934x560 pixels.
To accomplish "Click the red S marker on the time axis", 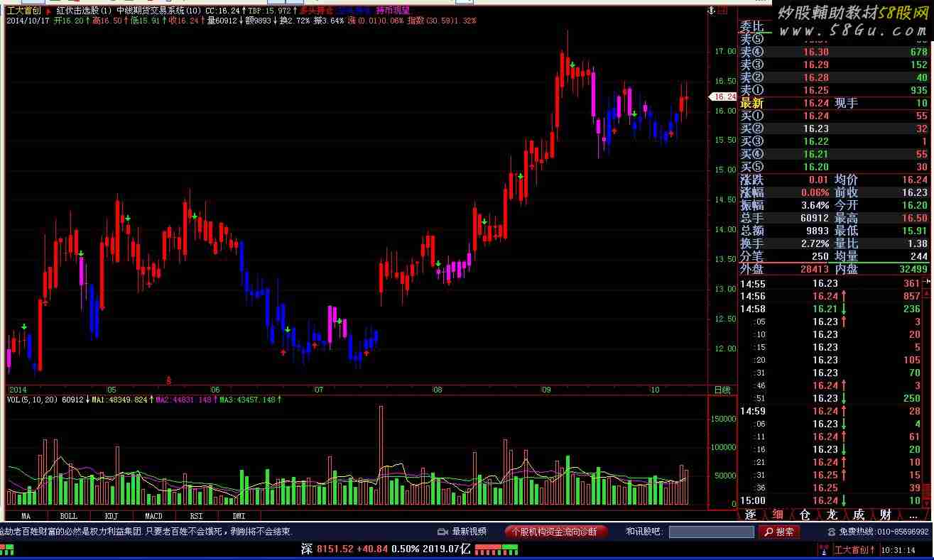I will pos(168,380).
